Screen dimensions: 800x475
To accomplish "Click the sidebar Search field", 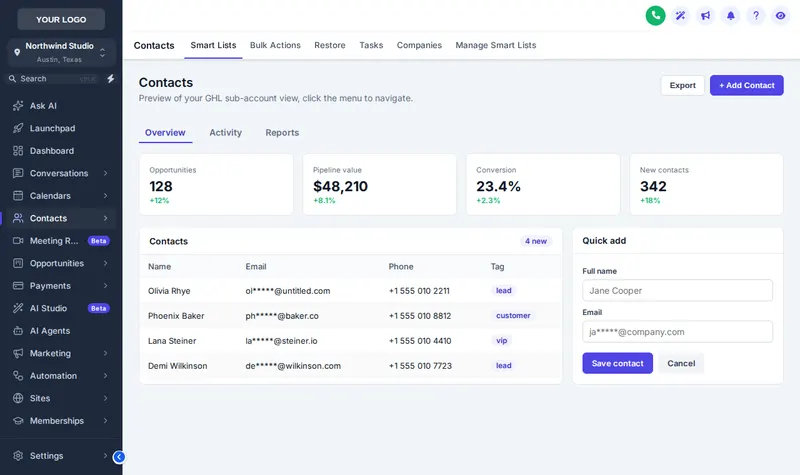I will pos(53,79).
